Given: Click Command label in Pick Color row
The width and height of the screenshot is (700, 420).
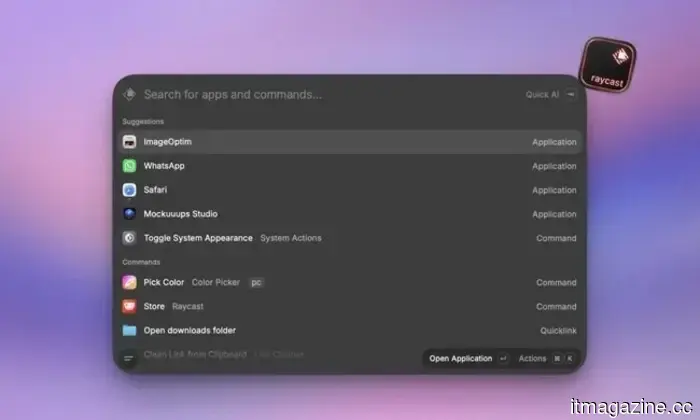Looking at the screenshot, I should point(556,283).
